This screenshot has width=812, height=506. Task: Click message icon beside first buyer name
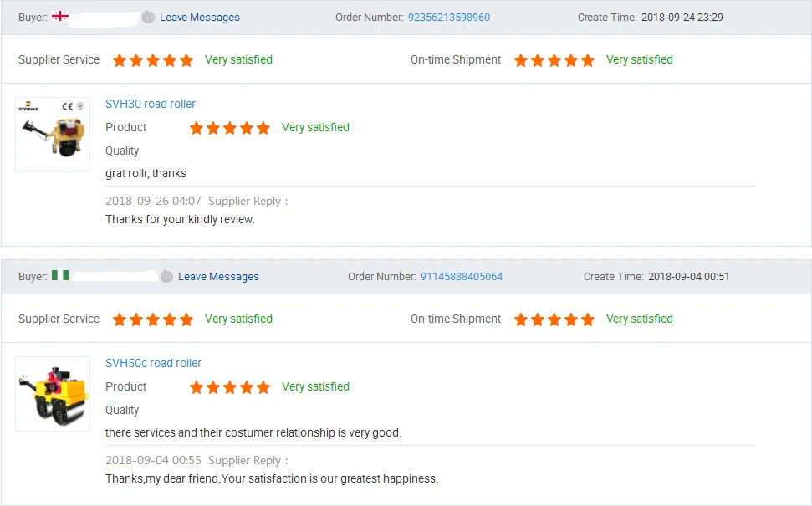click(x=148, y=17)
